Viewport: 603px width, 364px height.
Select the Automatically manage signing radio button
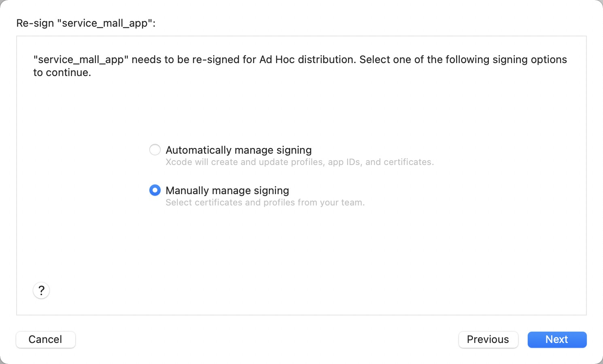pos(155,150)
